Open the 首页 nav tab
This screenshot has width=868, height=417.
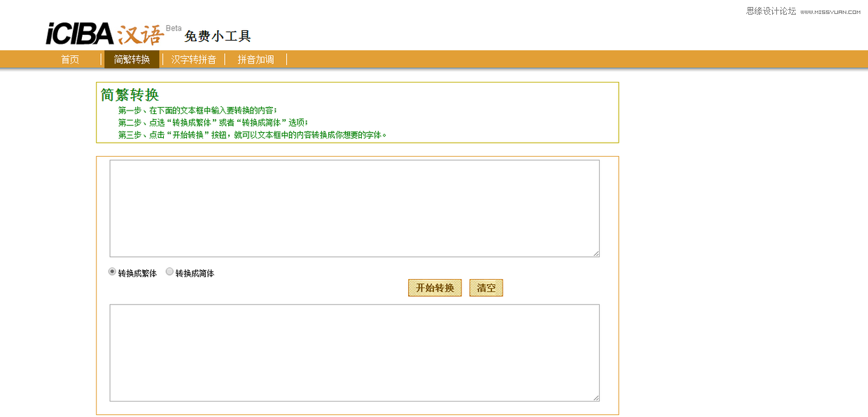pos(70,59)
